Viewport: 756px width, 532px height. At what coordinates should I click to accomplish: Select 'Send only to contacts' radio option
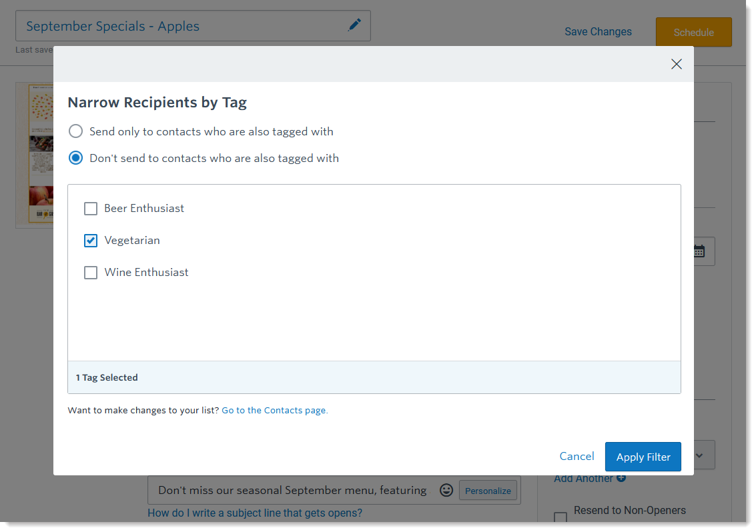coord(75,131)
